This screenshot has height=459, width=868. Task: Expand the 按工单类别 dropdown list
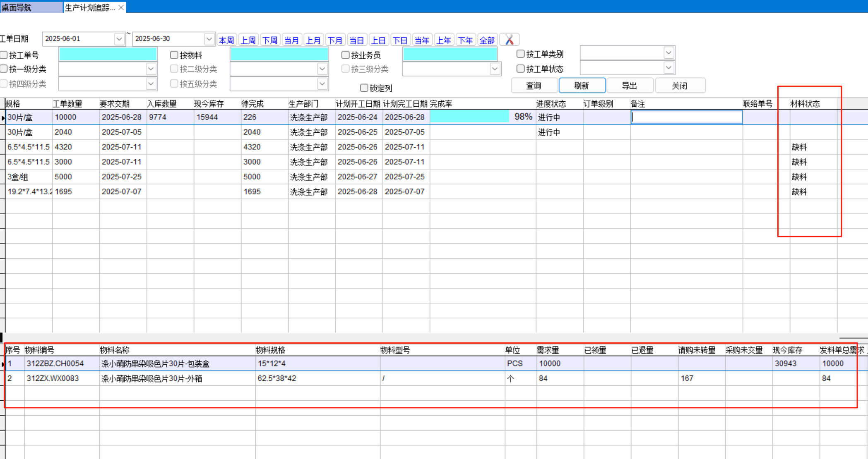[668, 53]
